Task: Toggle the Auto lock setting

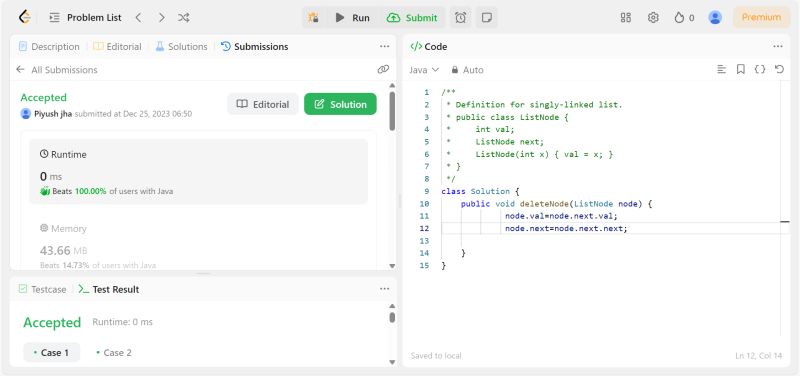Action: [x=467, y=70]
